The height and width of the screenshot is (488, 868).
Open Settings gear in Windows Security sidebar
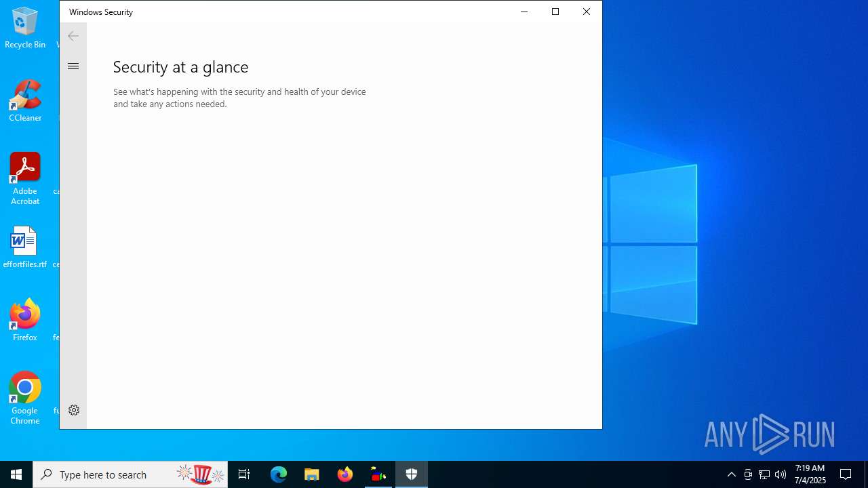click(74, 410)
